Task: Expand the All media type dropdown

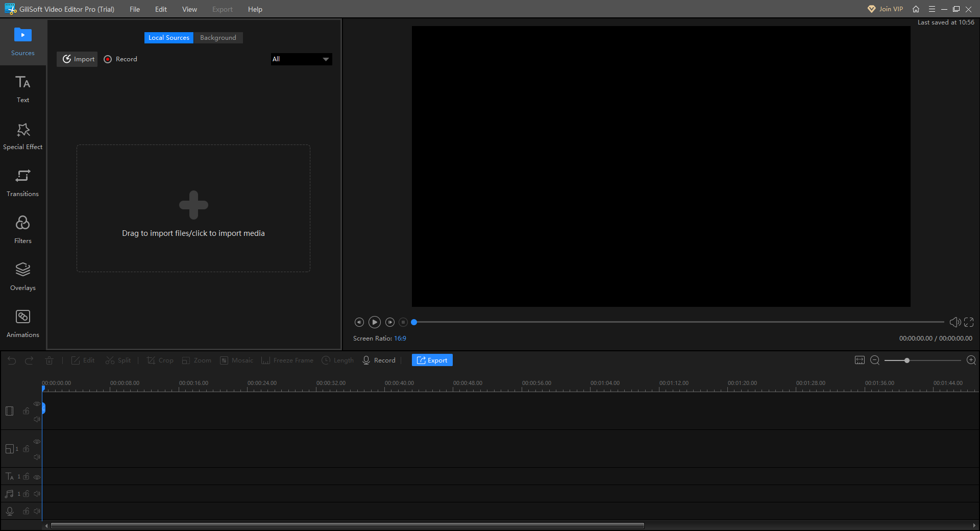Action: (301, 59)
